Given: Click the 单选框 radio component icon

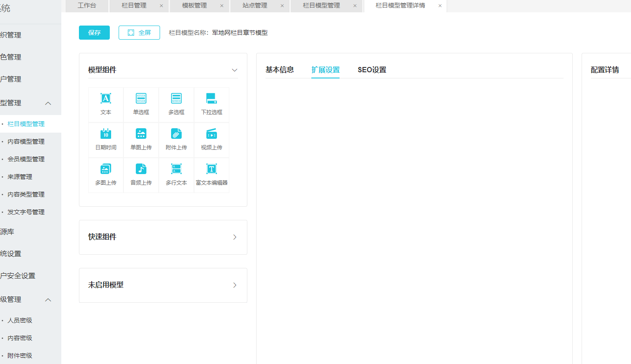Looking at the screenshot, I should click(141, 99).
